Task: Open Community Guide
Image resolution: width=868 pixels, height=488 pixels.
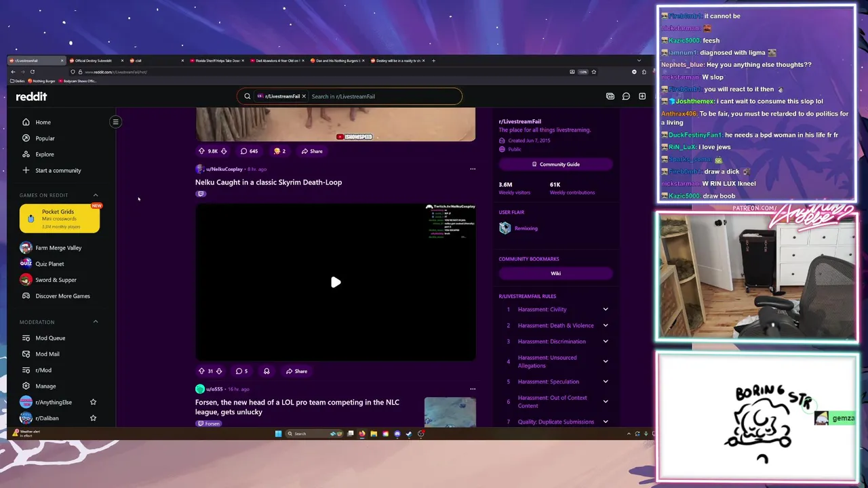Action: point(556,164)
